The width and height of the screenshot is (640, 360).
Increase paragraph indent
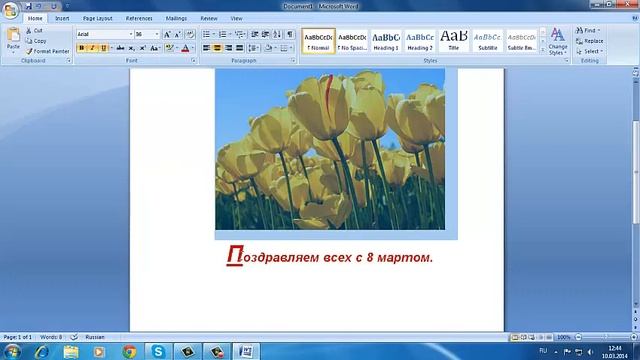click(265, 34)
